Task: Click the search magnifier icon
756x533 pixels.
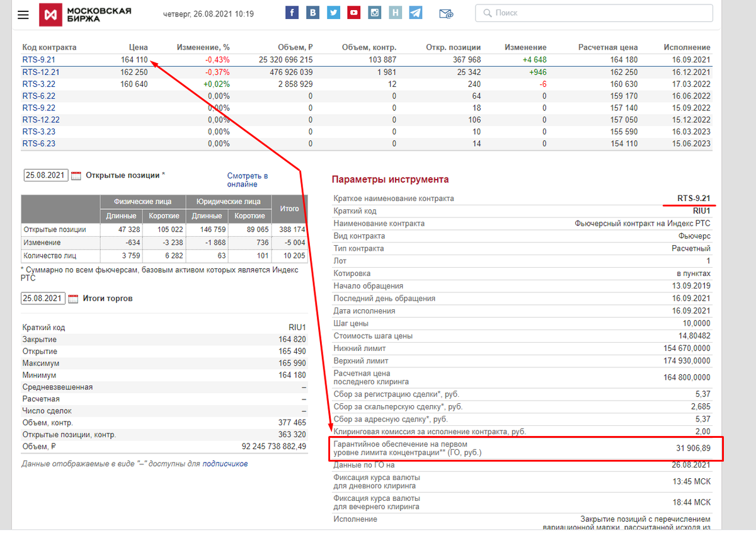Action: click(x=487, y=13)
